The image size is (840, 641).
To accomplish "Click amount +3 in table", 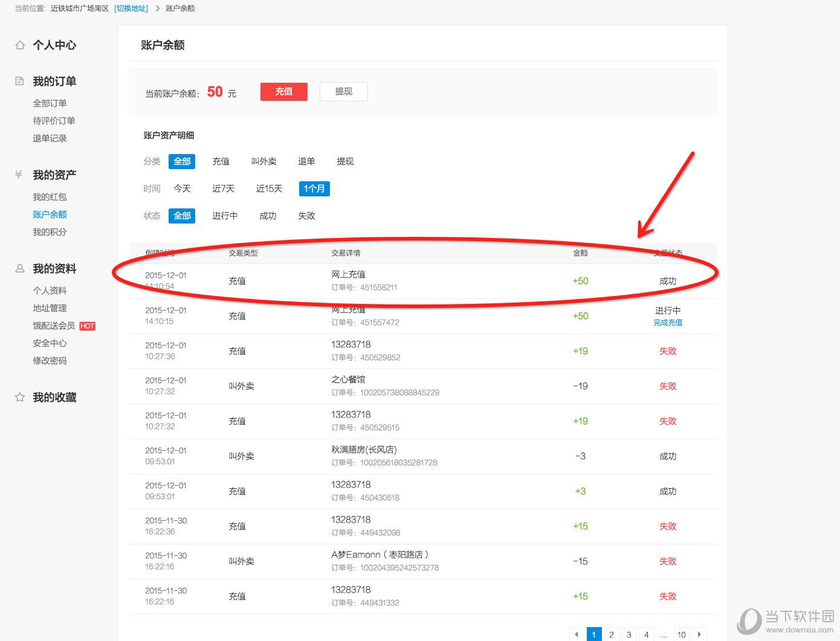I will click(x=580, y=491).
